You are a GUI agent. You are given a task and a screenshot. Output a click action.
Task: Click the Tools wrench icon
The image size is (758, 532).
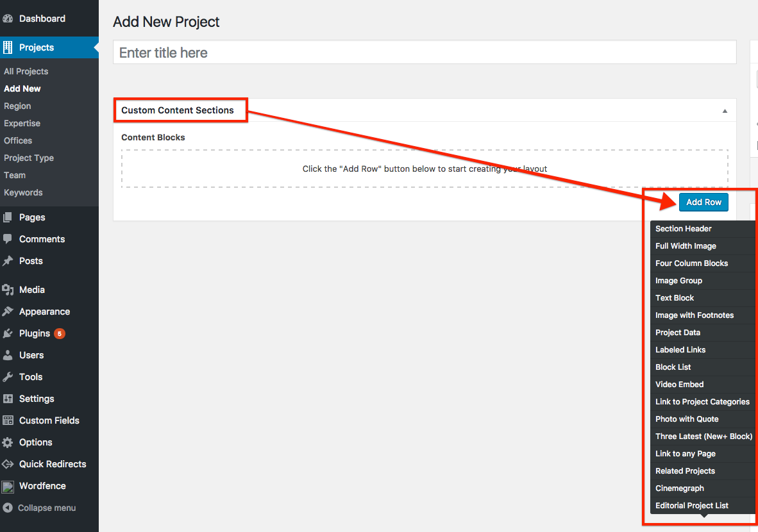click(8, 377)
